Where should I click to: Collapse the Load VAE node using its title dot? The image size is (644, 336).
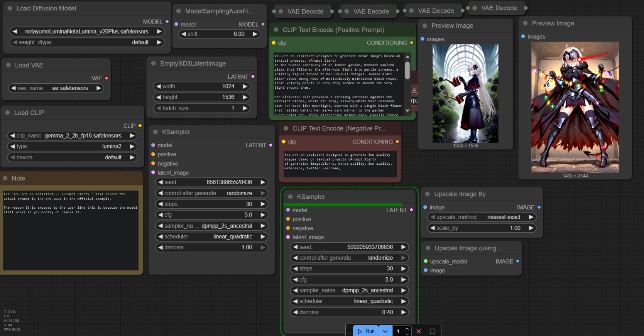(x=8, y=65)
